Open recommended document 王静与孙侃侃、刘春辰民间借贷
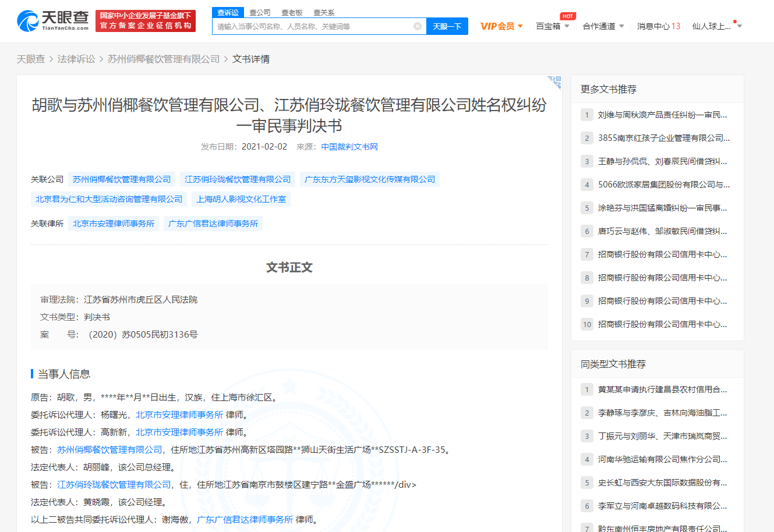The width and height of the screenshot is (774, 532). 663,161
